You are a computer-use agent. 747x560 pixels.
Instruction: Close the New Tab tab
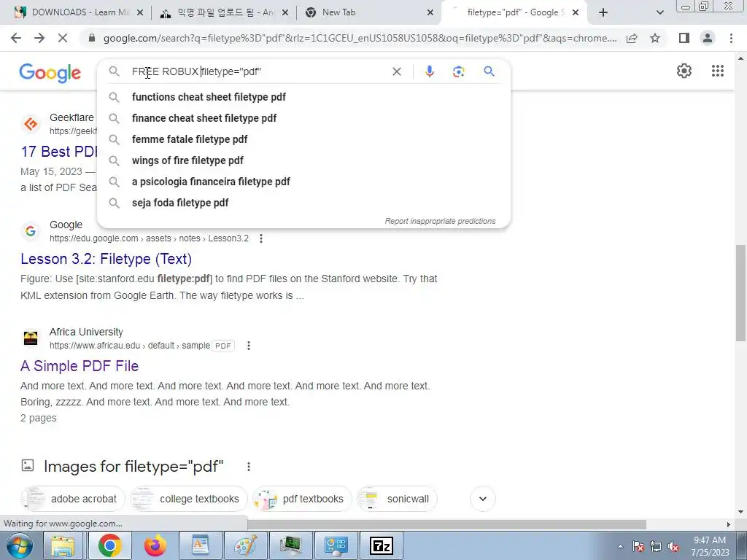pyautogui.click(x=430, y=12)
